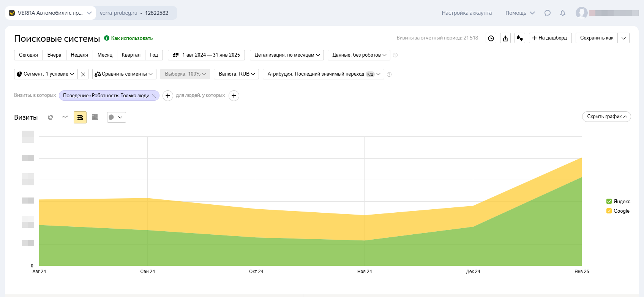The height and width of the screenshot is (297, 644).
Task: Open the date range picker field
Action: point(207,55)
